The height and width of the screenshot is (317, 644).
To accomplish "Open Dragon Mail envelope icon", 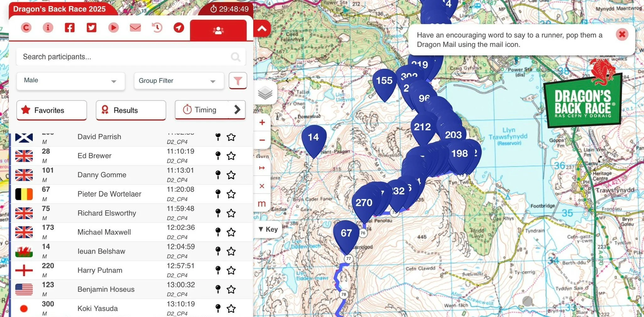I will tap(135, 28).
